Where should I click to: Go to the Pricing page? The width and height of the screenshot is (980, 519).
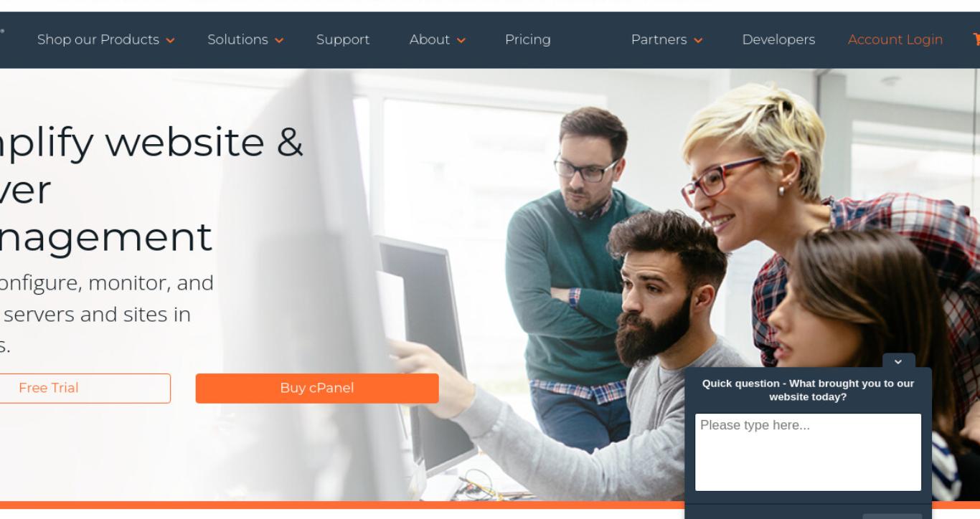(528, 39)
